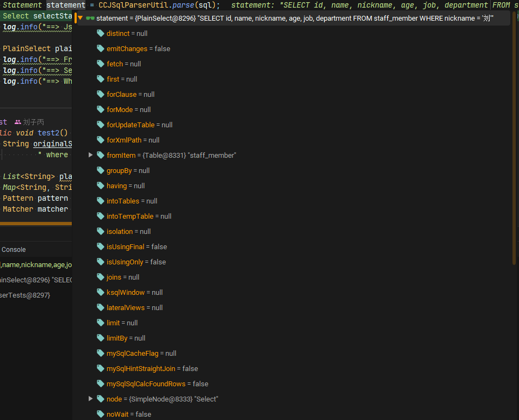Expand the fromItem staff_member tree node
The width and height of the screenshot is (519, 420).
(x=90, y=155)
